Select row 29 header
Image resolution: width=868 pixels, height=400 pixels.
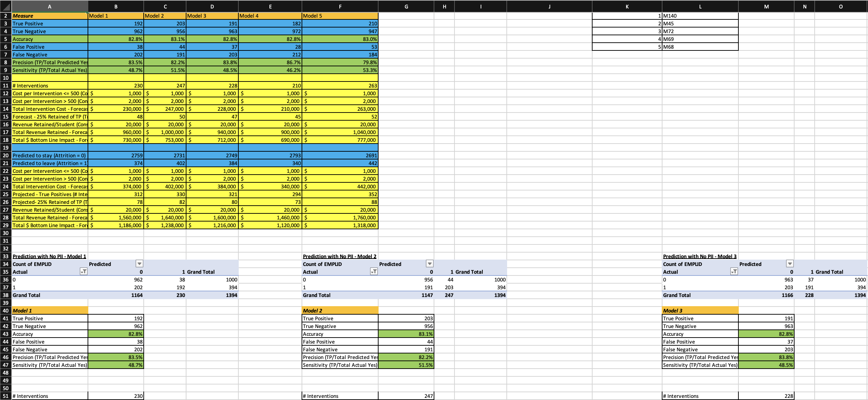(x=6, y=225)
